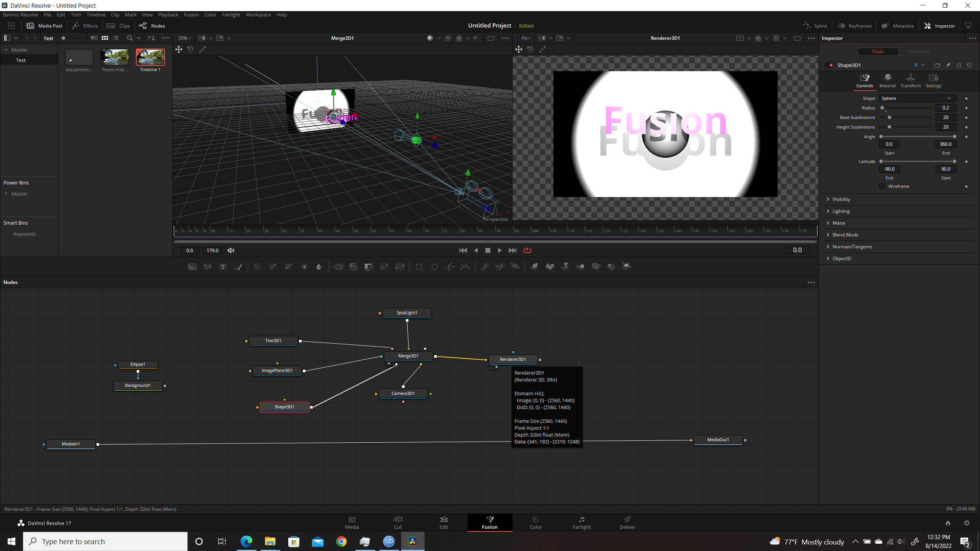
Task: Add an Image Plane 3D tool
Action: pyautogui.click(x=534, y=267)
